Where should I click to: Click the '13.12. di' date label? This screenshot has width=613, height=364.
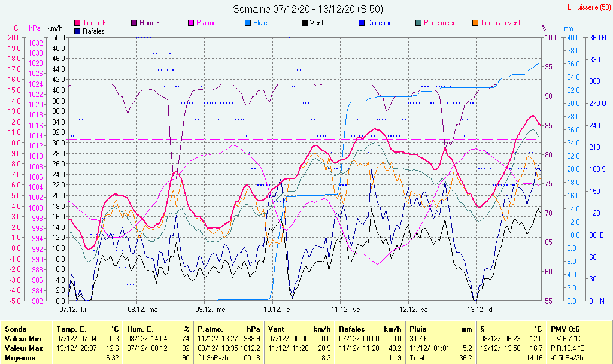[481, 310]
